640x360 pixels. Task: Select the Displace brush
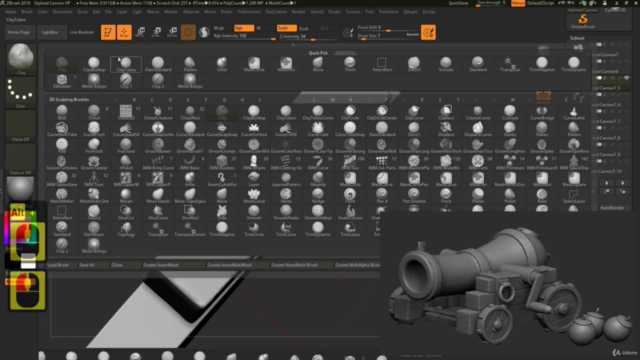[x=446, y=129]
